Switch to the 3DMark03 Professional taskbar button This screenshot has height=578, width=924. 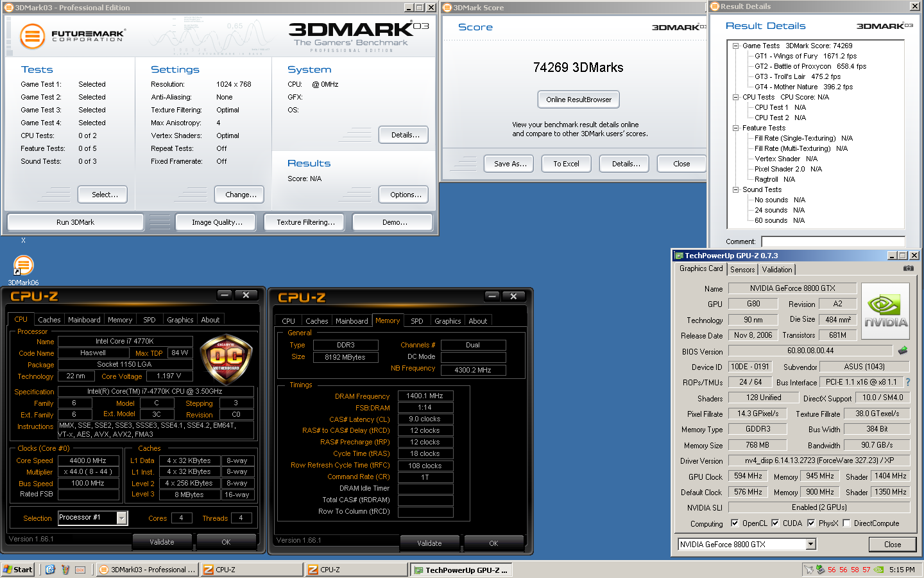click(x=147, y=570)
